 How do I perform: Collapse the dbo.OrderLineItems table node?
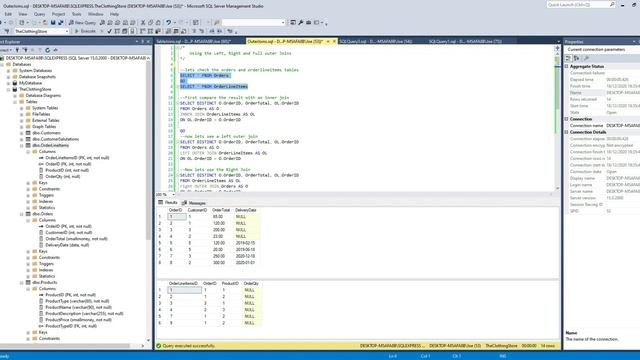22,145
